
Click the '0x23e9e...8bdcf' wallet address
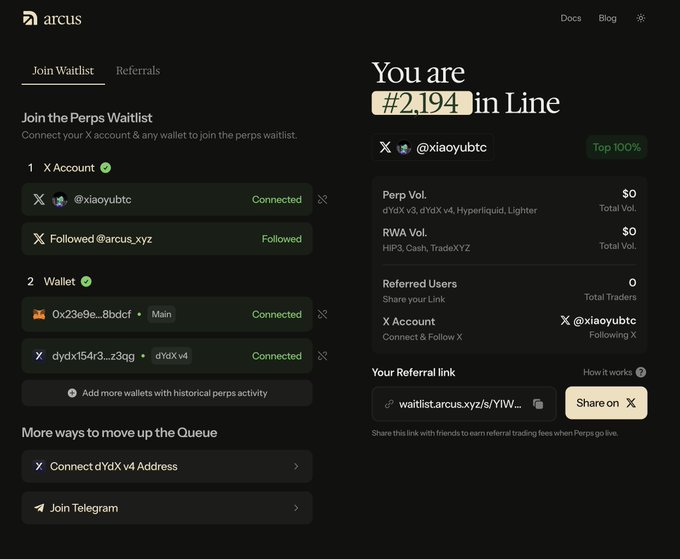[92, 314]
